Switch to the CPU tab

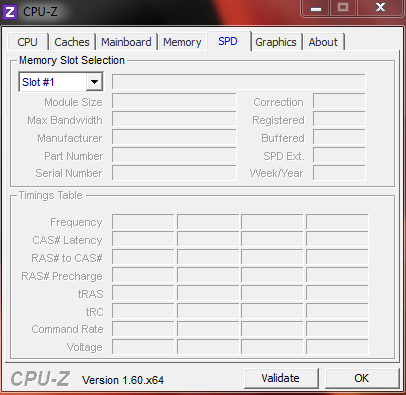coord(27,42)
